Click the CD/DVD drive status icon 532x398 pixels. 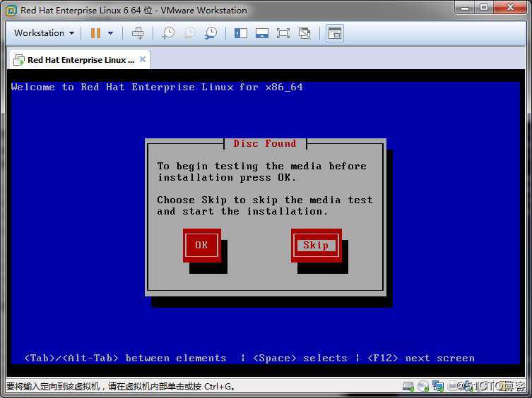(x=423, y=386)
